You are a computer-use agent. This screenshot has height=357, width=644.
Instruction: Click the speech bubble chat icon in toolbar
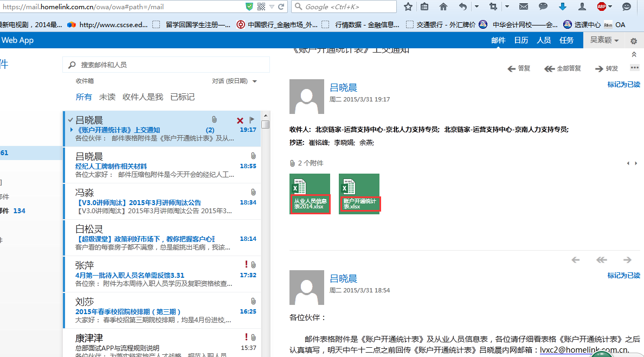[543, 7]
